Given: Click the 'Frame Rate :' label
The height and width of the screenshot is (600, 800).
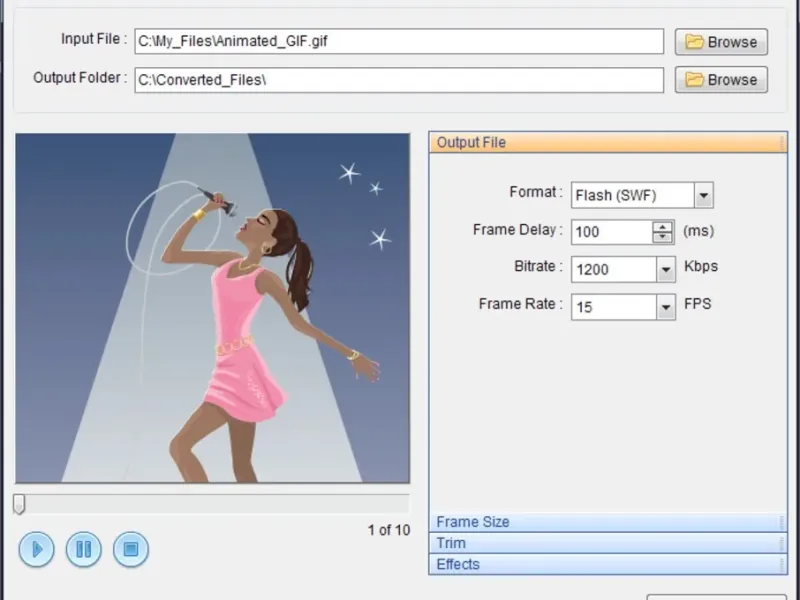Looking at the screenshot, I should [x=520, y=304].
